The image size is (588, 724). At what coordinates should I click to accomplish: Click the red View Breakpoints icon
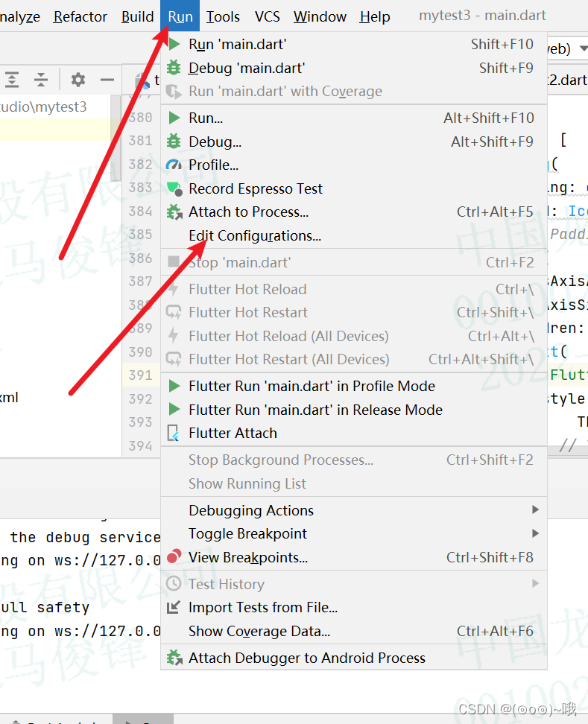(174, 556)
